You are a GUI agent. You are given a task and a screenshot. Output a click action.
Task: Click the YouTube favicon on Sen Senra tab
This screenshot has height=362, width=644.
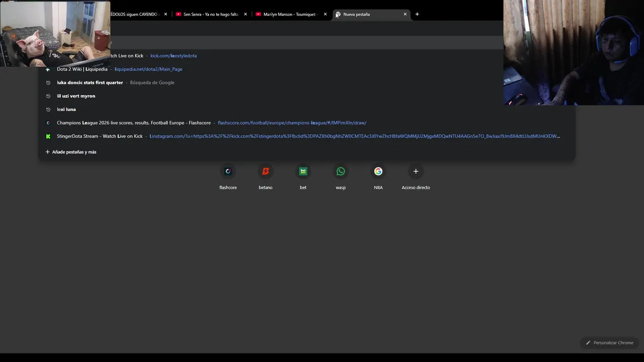(179, 14)
